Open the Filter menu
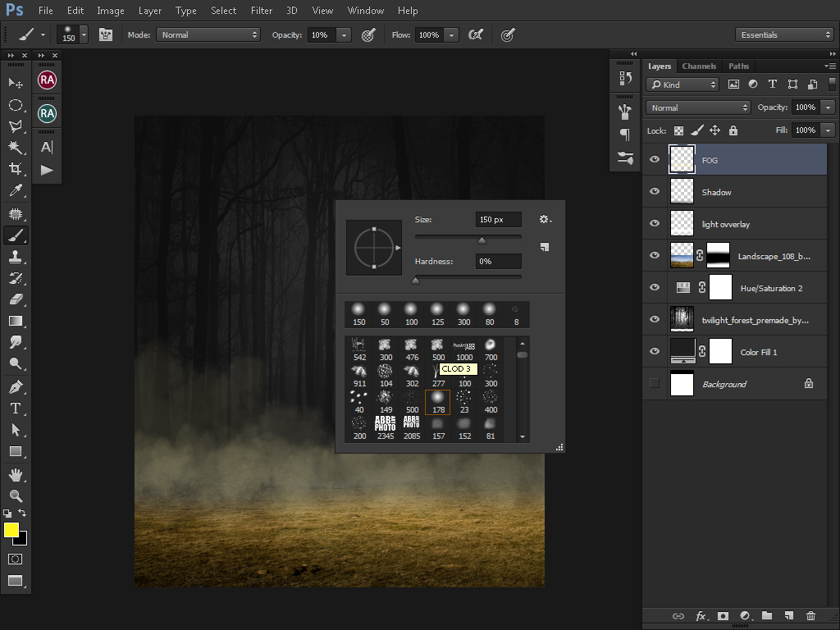 (262, 11)
